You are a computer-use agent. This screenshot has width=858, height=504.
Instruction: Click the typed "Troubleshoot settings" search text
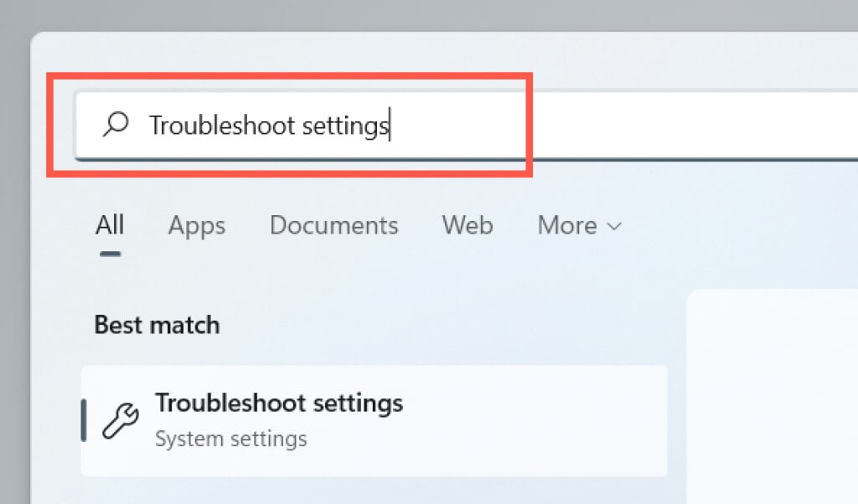268,126
